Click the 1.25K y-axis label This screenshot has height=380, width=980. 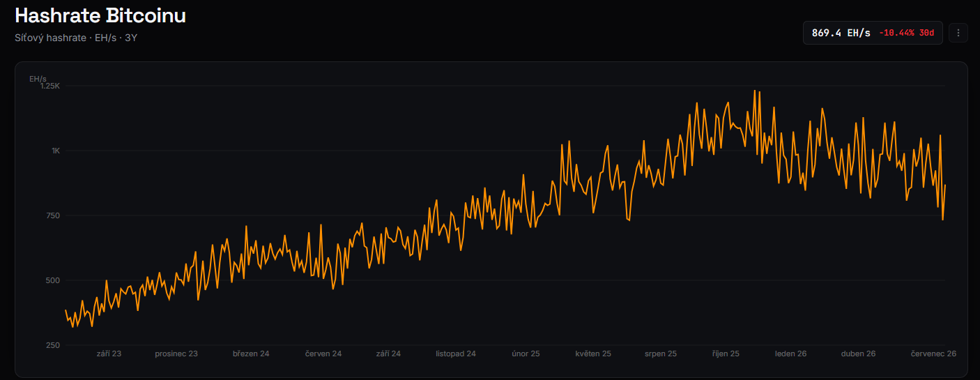tap(50, 86)
